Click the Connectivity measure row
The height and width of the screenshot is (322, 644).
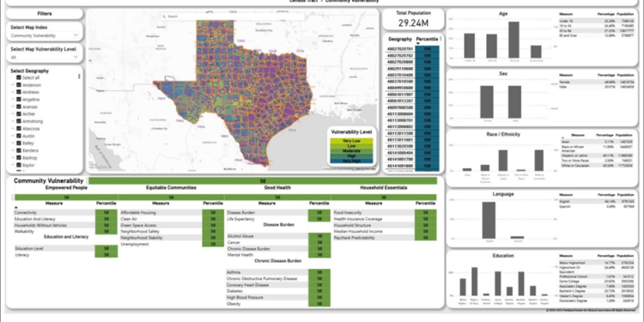coord(66,213)
